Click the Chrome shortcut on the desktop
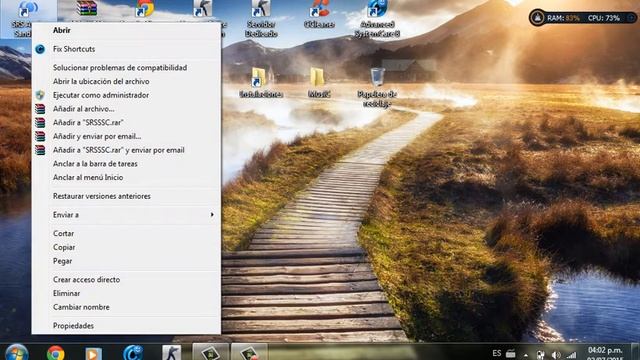 click(144, 9)
